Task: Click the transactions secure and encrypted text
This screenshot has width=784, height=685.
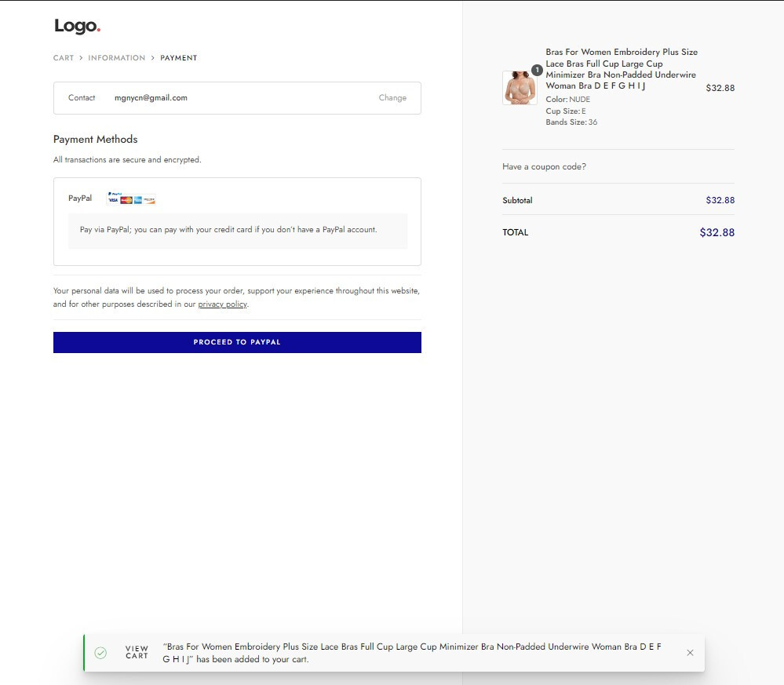Action: tap(127, 160)
